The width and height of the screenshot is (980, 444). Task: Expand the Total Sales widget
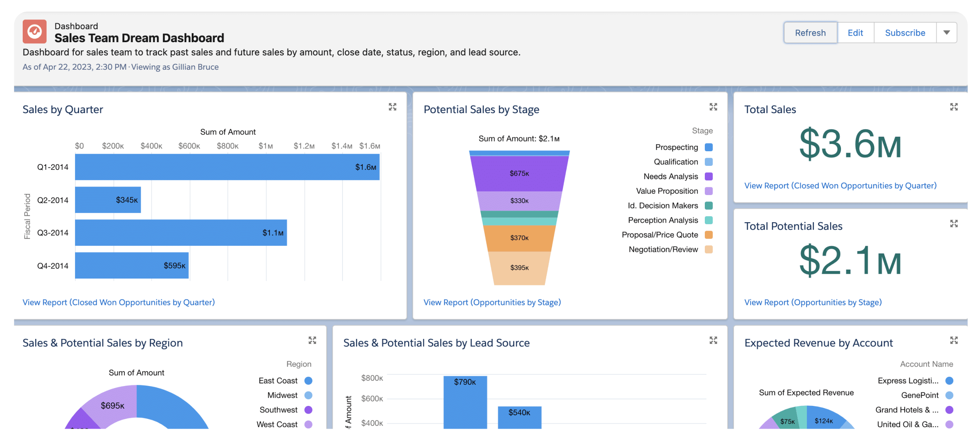pyautogui.click(x=954, y=107)
